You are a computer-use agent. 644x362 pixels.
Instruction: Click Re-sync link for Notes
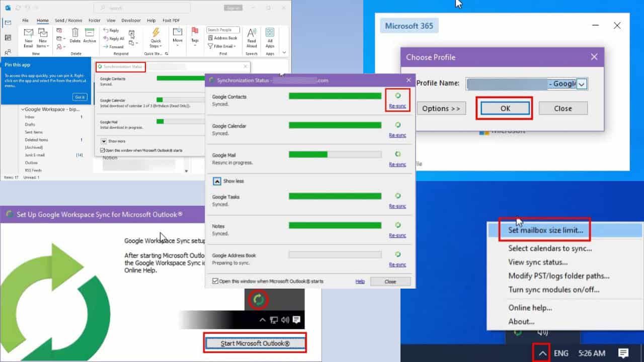coord(397,235)
